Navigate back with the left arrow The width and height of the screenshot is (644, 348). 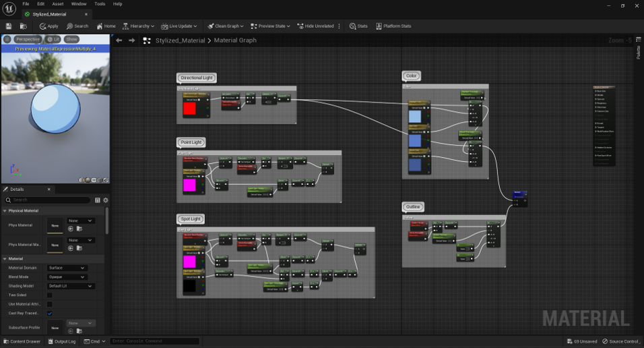click(119, 40)
